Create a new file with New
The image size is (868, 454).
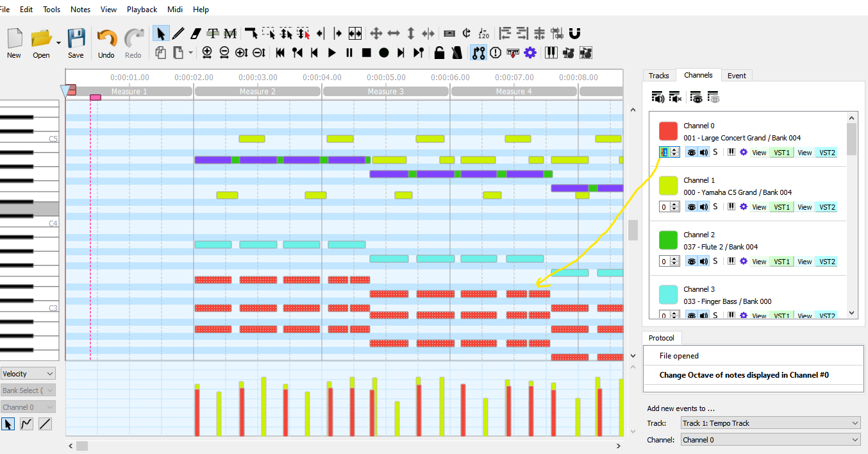click(14, 43)
